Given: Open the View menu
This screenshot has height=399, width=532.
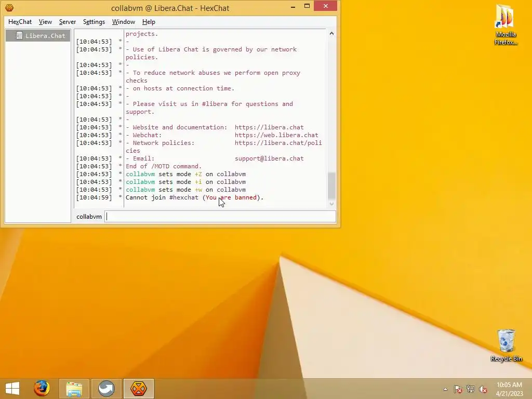Looking at the screenshot, I should (x=45, y=22).
